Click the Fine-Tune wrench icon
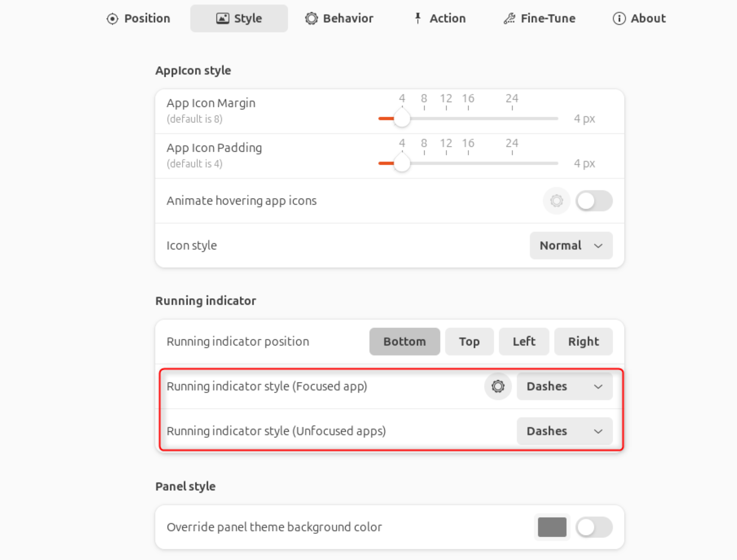The height and width of the screenshot is (560, 737). pos(507,18)
